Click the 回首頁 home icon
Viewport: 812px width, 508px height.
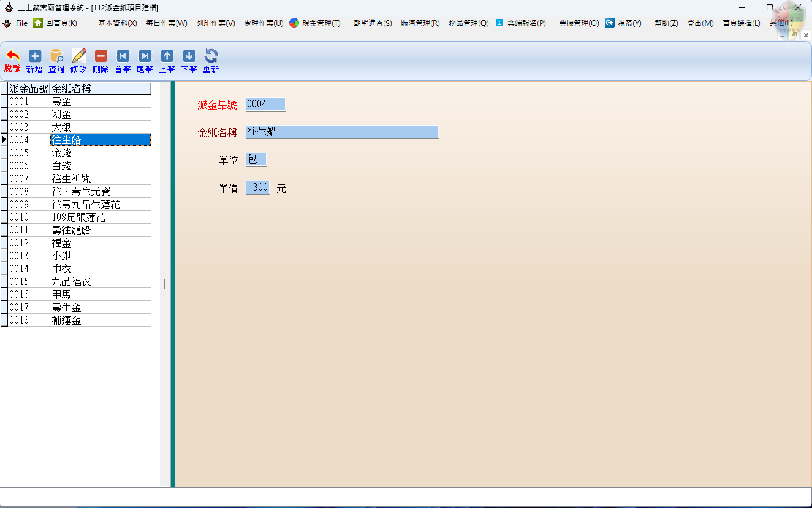pyautogui.click(x=38, y=23)
